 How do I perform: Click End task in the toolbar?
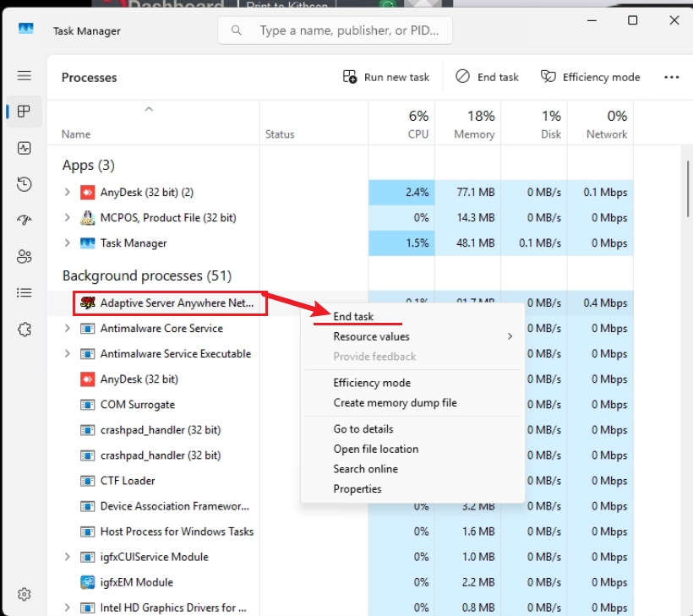coord(487,78)
